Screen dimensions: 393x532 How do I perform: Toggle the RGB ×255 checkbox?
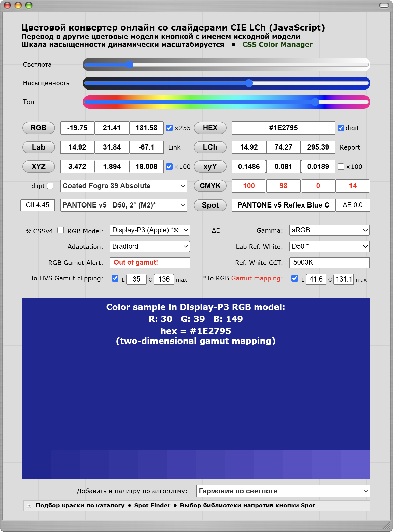tap(169, 128)
